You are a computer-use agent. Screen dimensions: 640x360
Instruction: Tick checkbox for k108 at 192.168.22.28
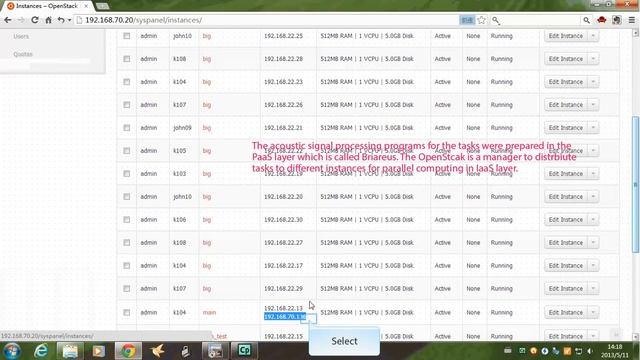coord(127,59)
